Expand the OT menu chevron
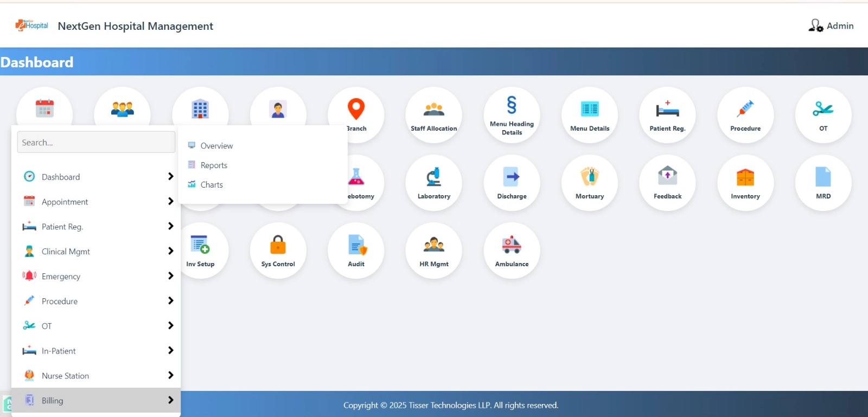 coord(170,325)
